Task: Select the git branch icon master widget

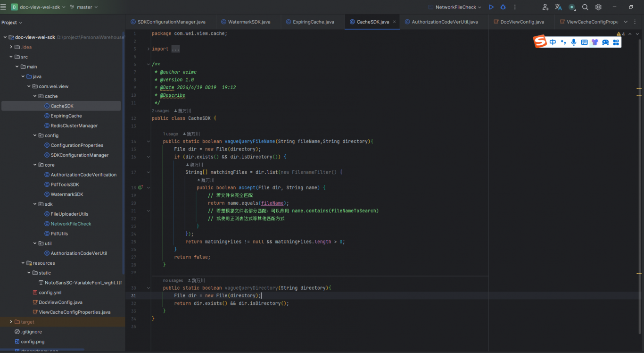Action: (x=83, y=7)
